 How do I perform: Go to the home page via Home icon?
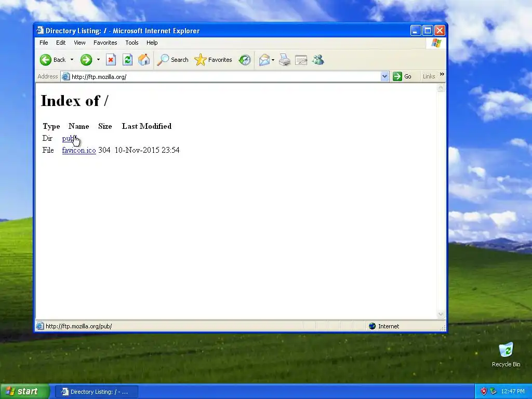[143, 60]
